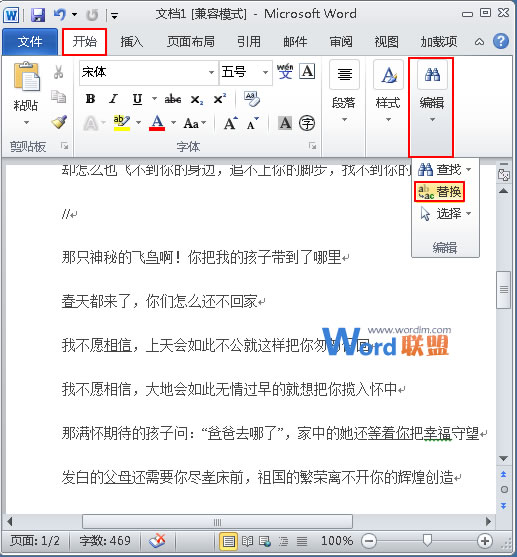Open the undo history dropdown arrow
517x557 pixels.
pyautogui.click(x=74, y=15)
